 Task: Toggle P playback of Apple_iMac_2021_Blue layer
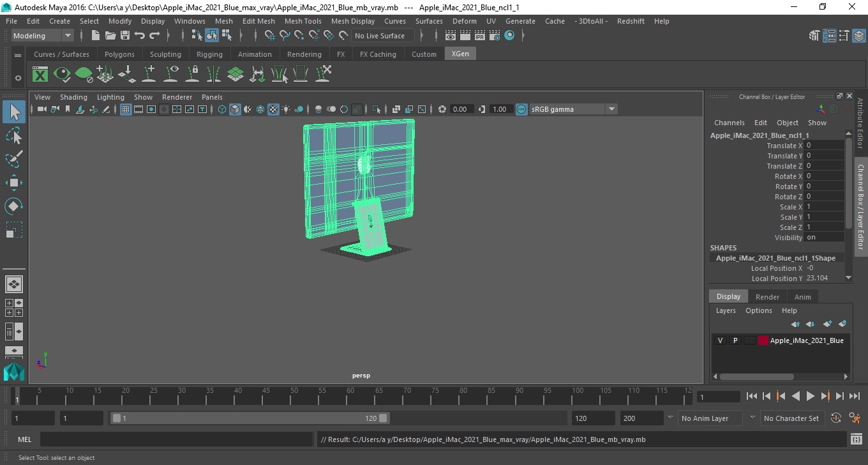[x=735, y=340]
